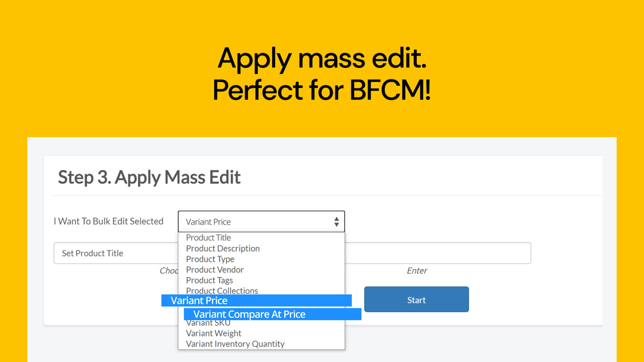Select Variant SKU from the list
This screenshot has height=362, width=644.
click(208, 322)
